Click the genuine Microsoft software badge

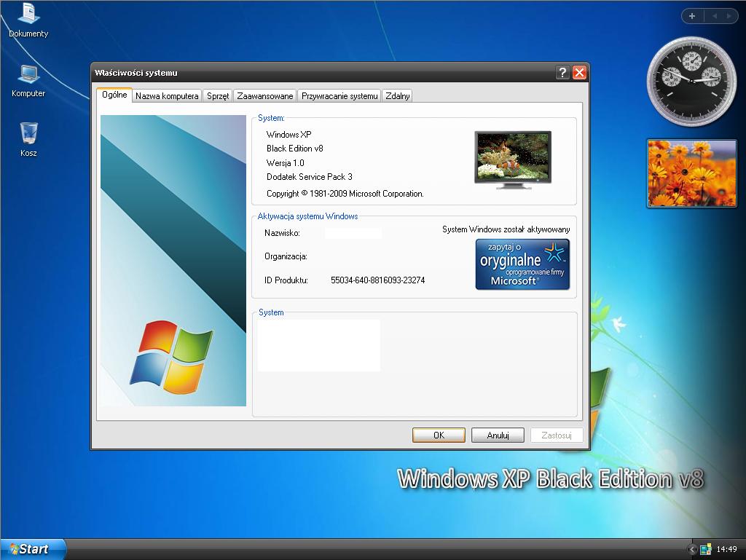(x=522, y=264)
